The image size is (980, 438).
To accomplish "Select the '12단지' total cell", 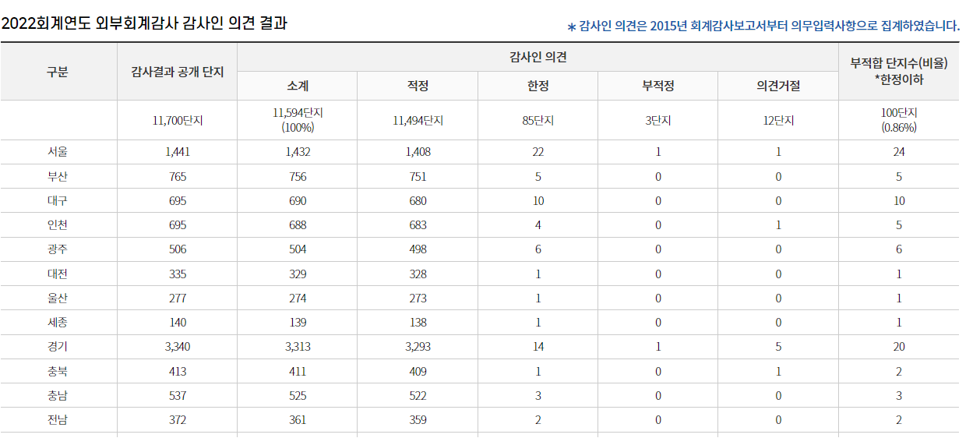I will point(778,121).
